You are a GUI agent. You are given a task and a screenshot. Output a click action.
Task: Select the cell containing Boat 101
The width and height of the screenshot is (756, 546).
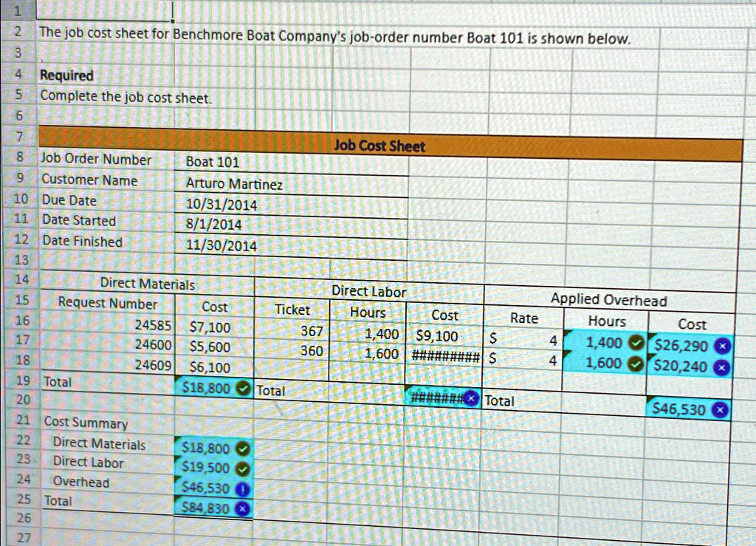pos(214,163)
